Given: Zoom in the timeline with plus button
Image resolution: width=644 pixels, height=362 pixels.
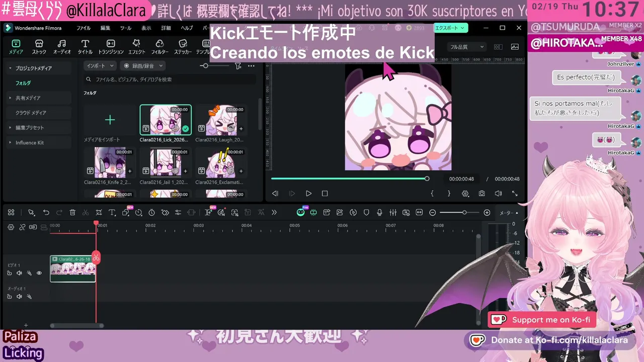Looking at the screenshot, I should (487, 213).
